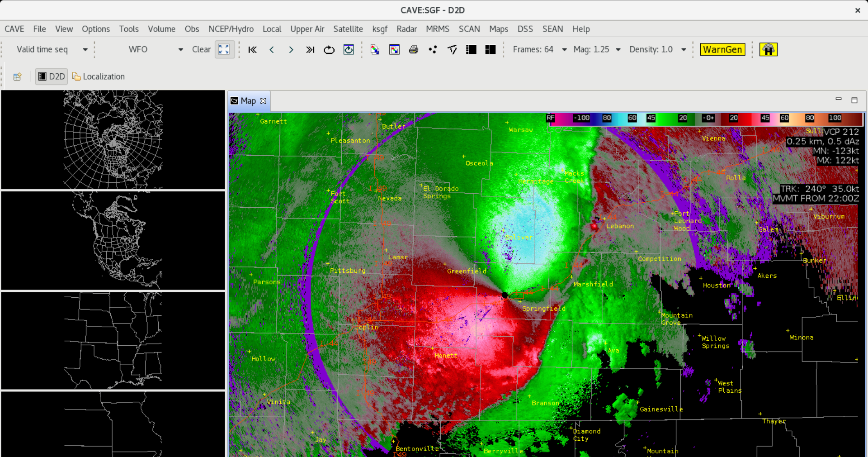Open the Upper Air menu
Image resolution: width=868 pixels, height=457 pixels.
point(307,29)
